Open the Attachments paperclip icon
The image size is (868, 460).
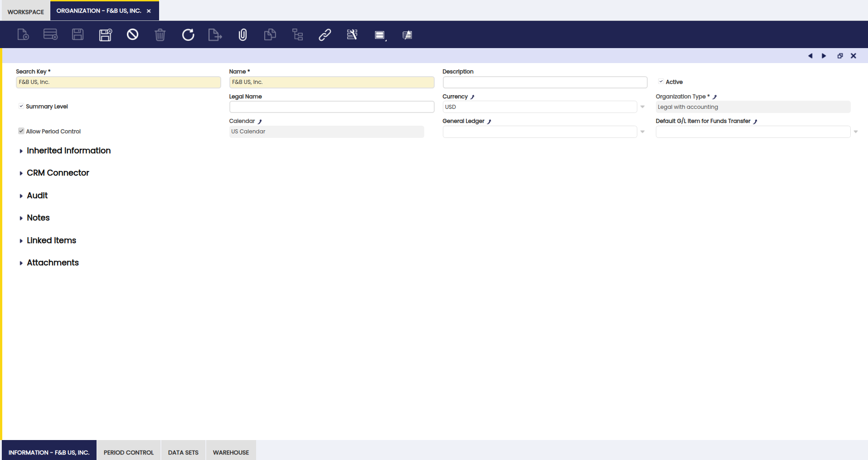click(243, 34)
